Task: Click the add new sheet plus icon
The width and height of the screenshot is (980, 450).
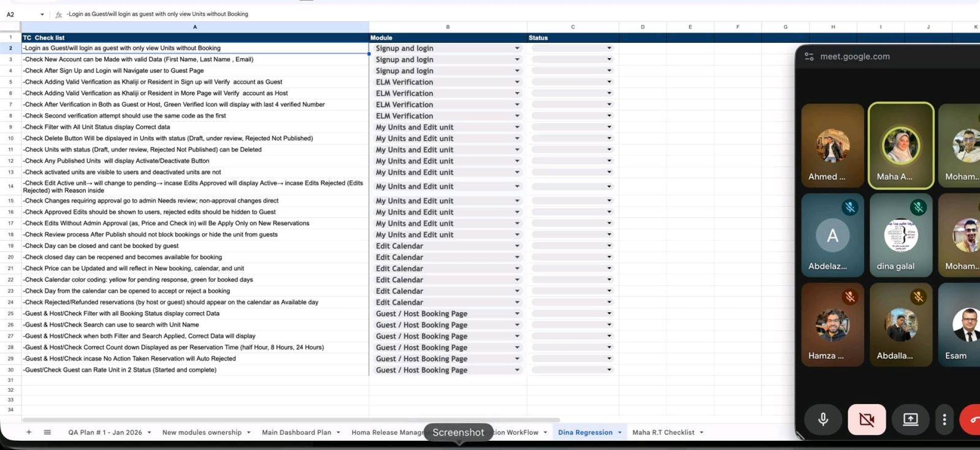Action: click(29, 432)
